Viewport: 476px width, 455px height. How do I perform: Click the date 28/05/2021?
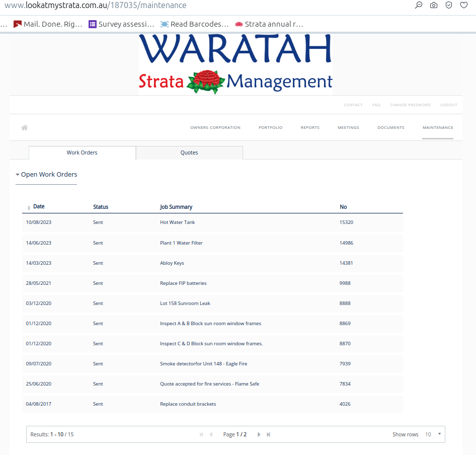38,283
